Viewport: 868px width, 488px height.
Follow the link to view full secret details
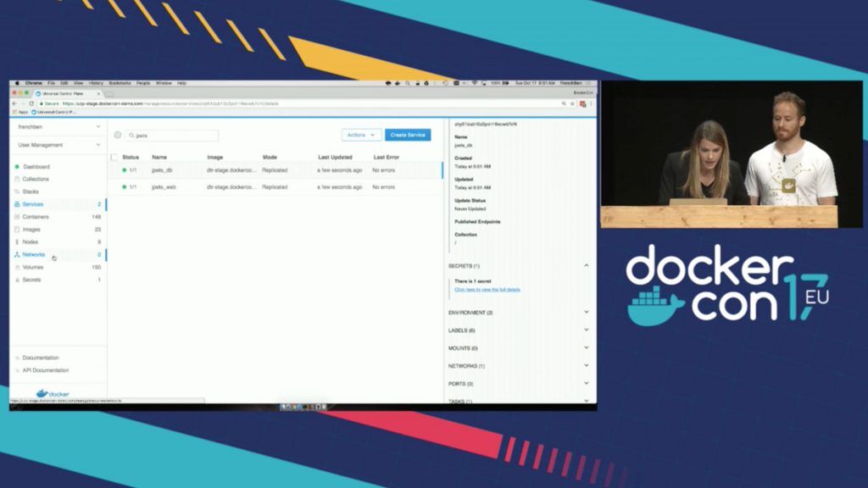(487, 290)
